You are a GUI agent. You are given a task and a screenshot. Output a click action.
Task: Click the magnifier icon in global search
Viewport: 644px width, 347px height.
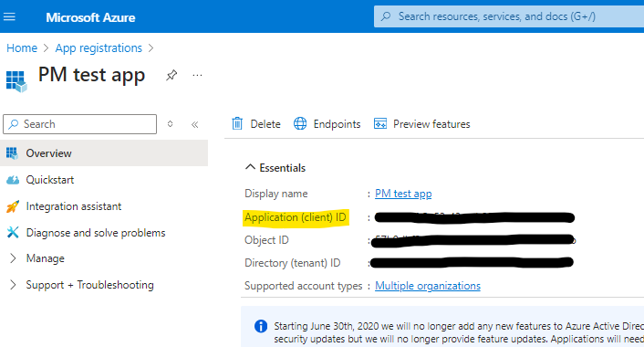(x=386, y=16)
